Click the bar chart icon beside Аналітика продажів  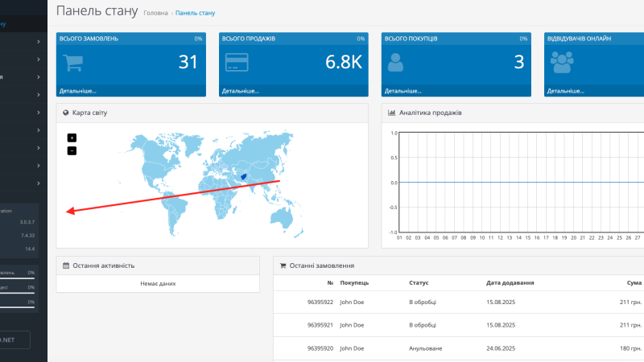click(391, 113)
